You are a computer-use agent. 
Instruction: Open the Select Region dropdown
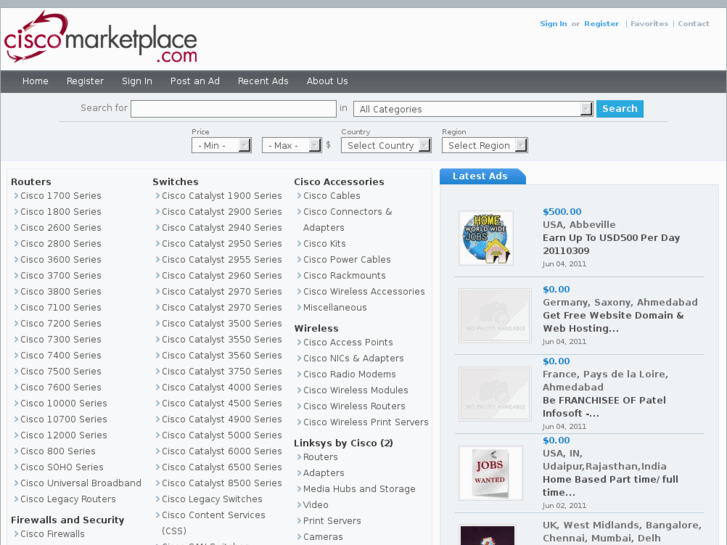(x=485, y=145)
